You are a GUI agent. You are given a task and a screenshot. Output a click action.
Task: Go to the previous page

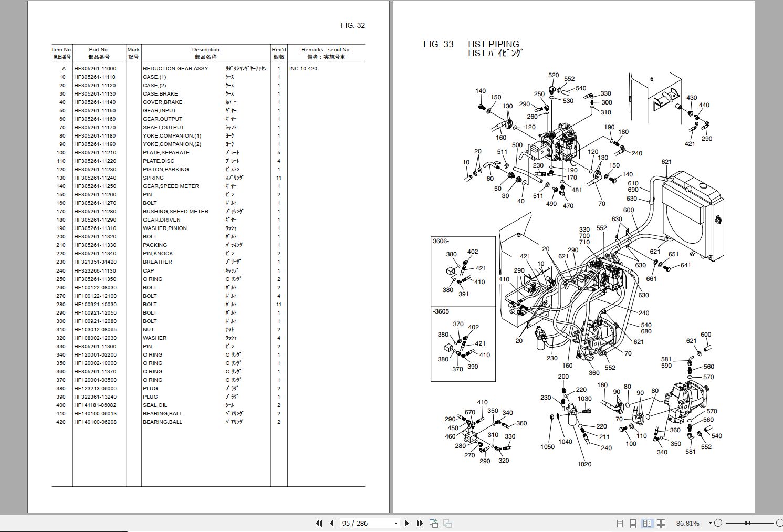(331, 523)
